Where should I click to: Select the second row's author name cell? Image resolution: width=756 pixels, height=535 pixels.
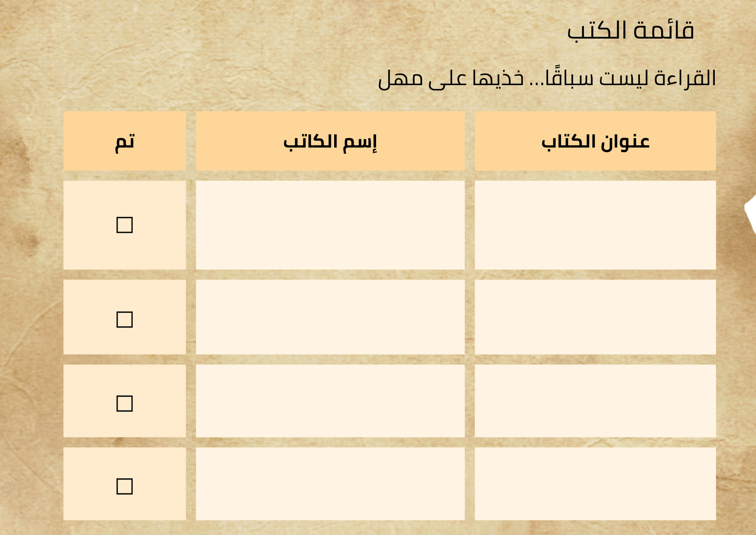point(330,317)
